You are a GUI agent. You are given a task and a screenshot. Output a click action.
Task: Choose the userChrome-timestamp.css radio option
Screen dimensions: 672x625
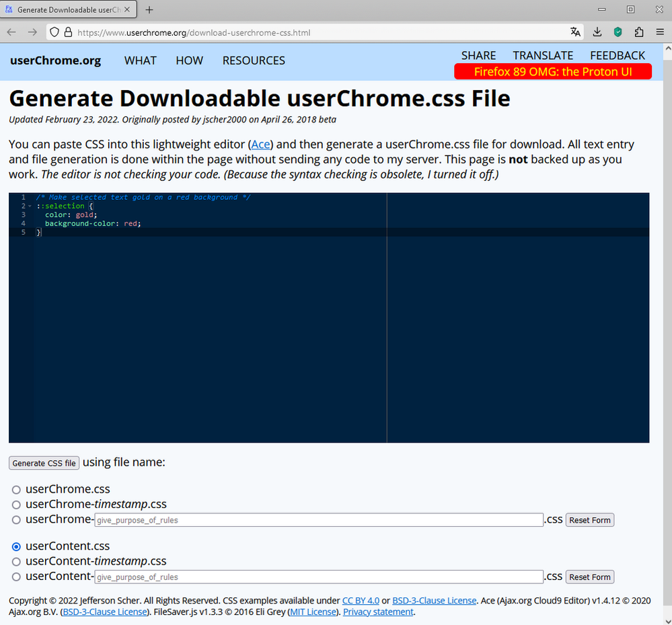(x=16, y=505)
